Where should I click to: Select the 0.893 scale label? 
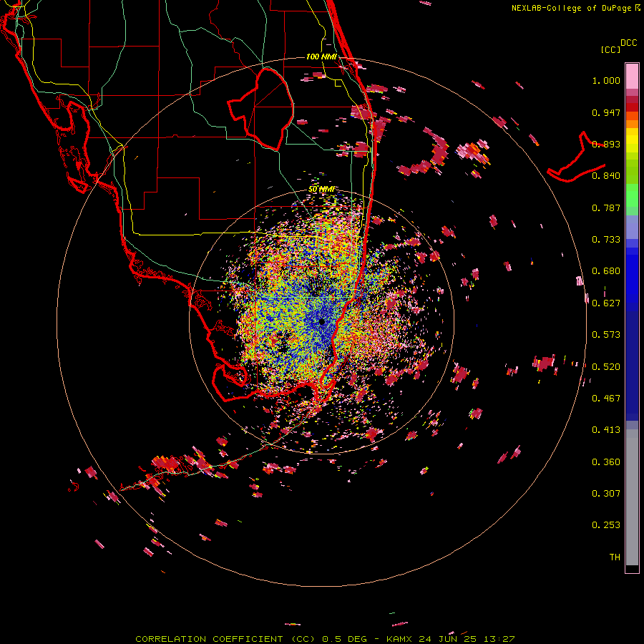(606, 144)
